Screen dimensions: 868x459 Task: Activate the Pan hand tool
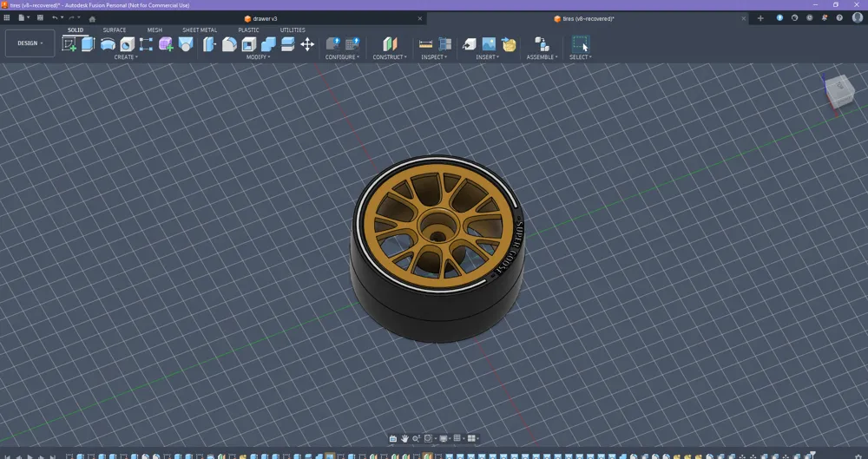(x=404, y=438)
